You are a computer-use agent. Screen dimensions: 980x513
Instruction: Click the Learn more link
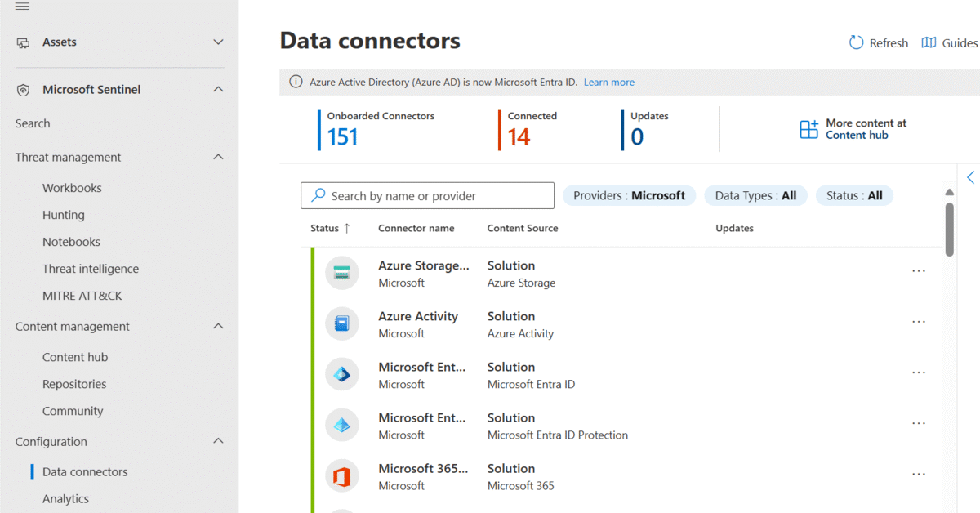pyautogui.click(x=609, y=83)
